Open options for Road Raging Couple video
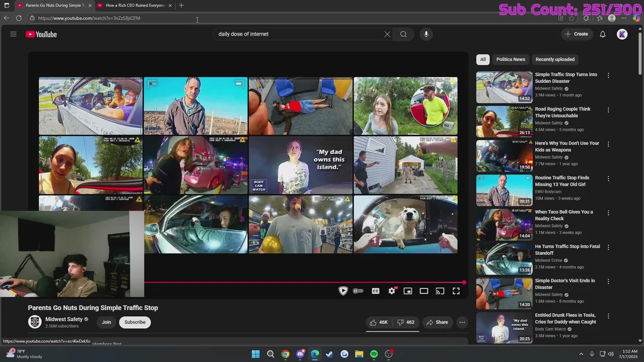Viewport: 644px width, 362px height. [x=608, y=110]
